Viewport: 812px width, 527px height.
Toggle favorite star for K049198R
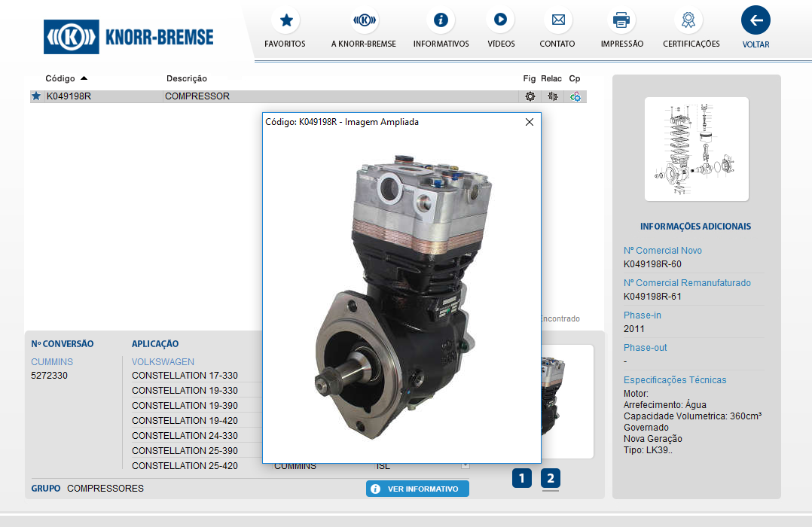[x=36, y=96]
